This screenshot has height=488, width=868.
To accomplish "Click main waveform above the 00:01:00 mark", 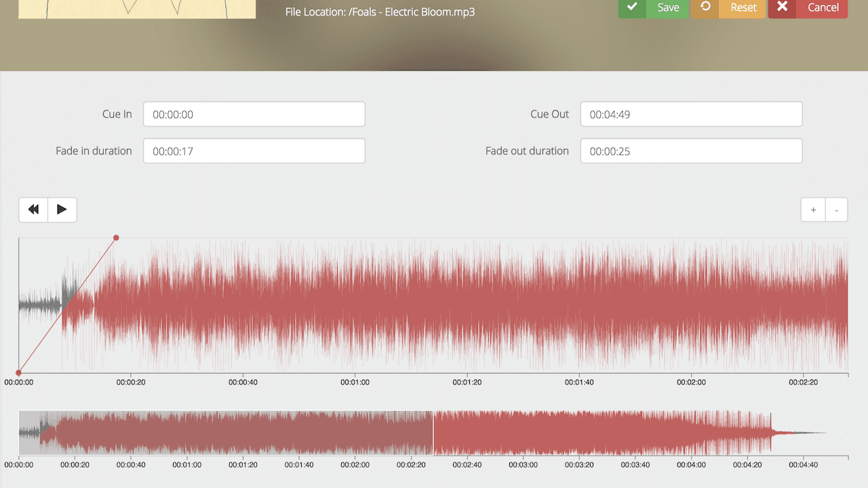I will 355,305.
